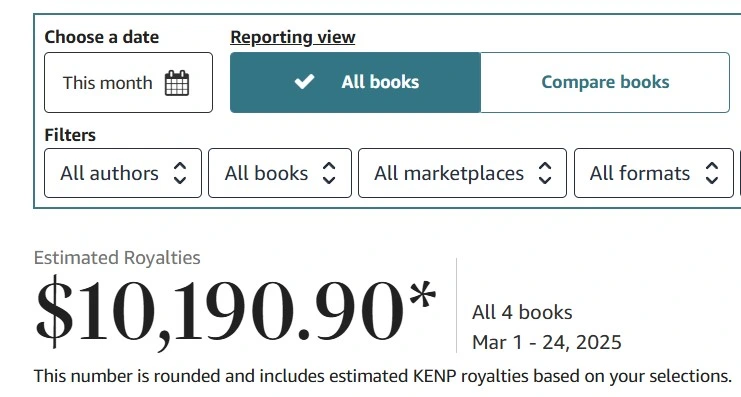Click the All formats chevron arrows
The height and width of the screenshot is (397, 741).
(712, 173)
